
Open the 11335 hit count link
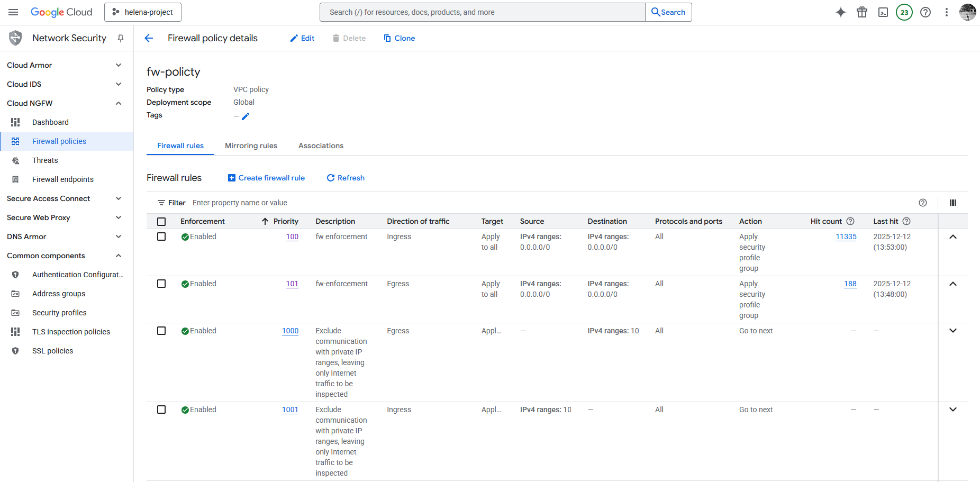click(x=846, y=237)
